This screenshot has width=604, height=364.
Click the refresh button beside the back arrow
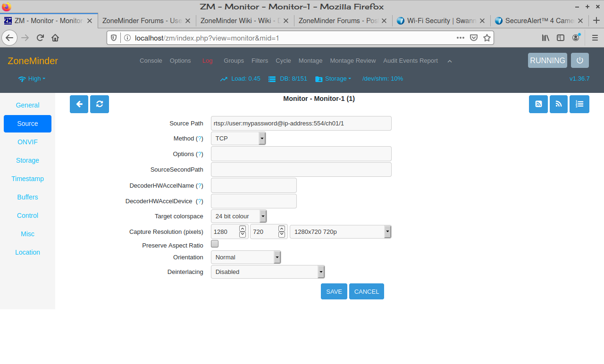tap(100, 104)
